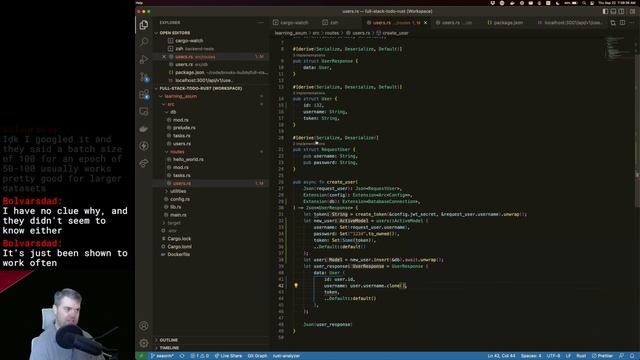
Task: Toggle primary side bar layout icon
Action: tap(605, 11)
